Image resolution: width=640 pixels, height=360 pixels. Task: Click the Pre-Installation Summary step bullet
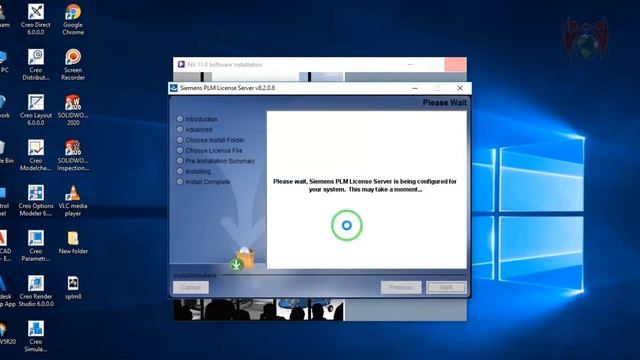click(x=180, y=161)
